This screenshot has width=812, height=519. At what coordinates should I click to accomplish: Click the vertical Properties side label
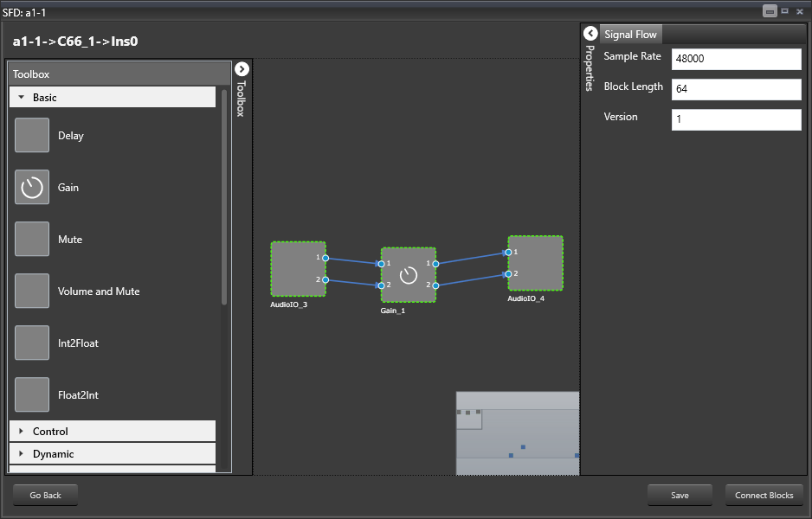(590, 68)
